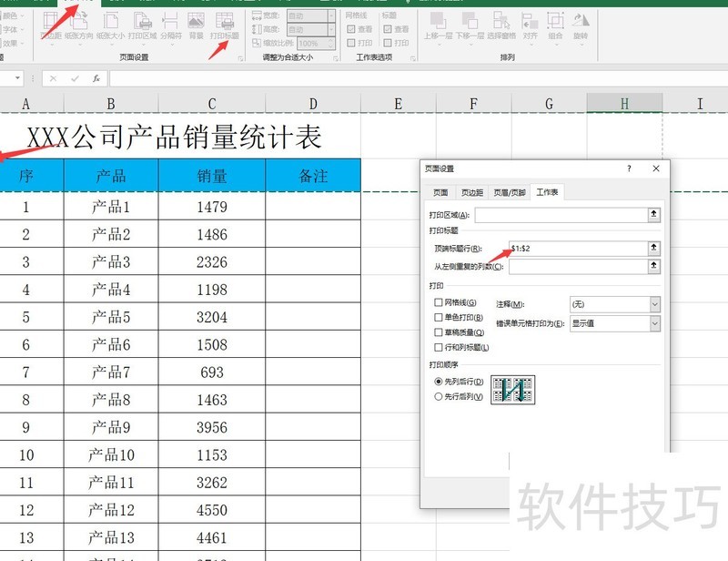Click the 选择窗格 (Selection Pane) ribbon icon

(x=500, y=25)
